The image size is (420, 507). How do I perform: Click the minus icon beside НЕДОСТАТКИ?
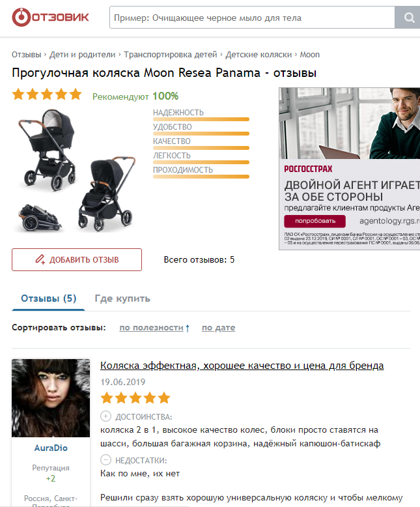click(105, 460)
